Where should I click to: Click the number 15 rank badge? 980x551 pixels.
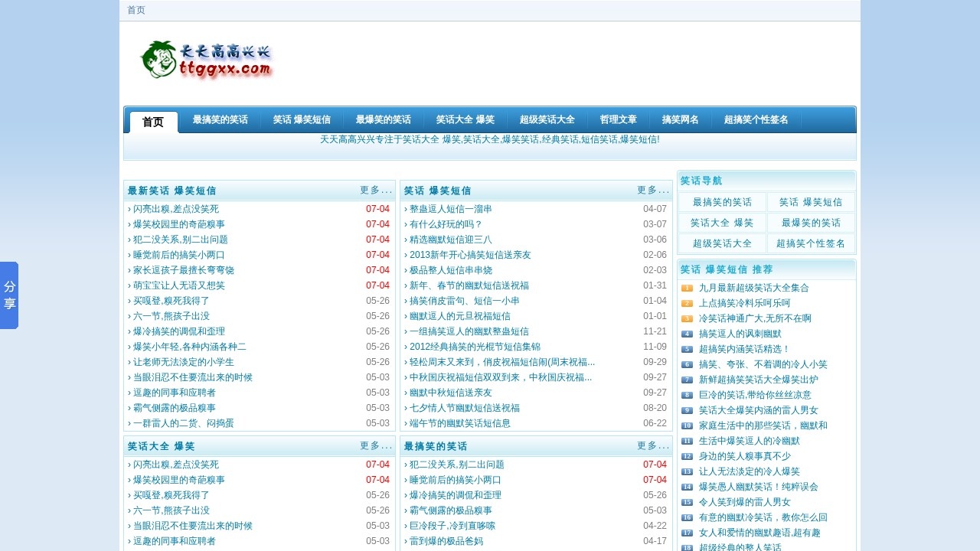pyautogui.click(x=687, y=502)
